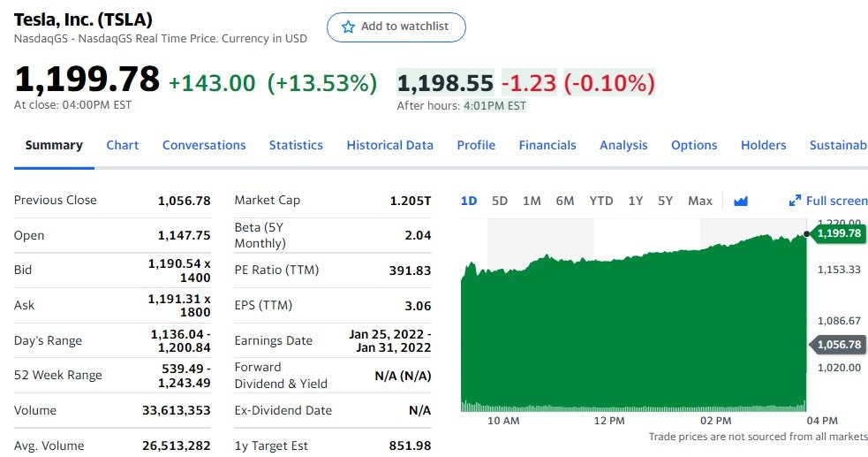
Task: Open the Statistics tab
Action: click(x=296, y=145)
